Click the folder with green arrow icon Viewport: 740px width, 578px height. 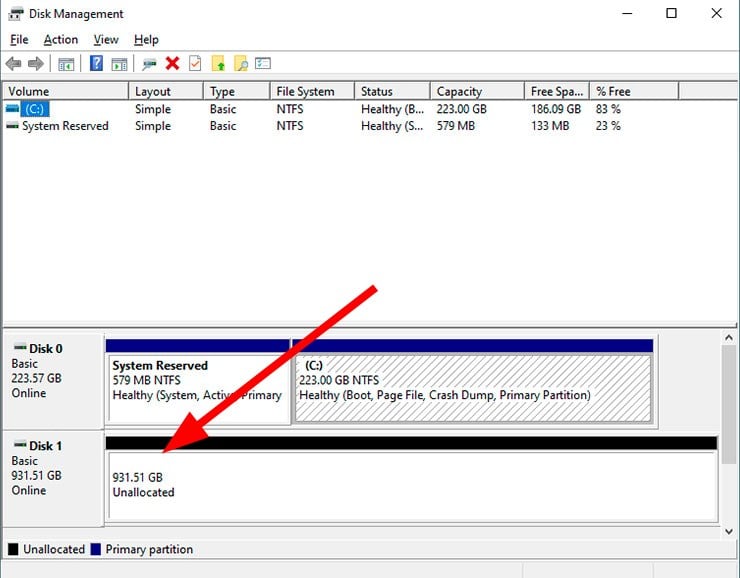click(218, 63)
